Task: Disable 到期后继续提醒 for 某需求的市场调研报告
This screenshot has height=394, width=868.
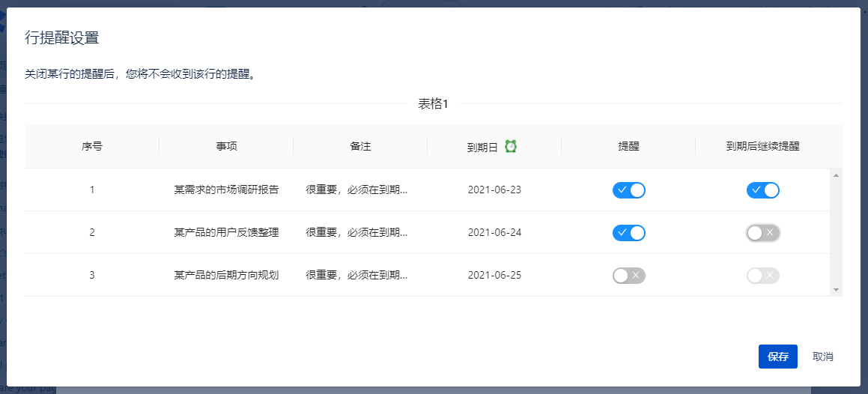Action: click(x=762, y=190)
